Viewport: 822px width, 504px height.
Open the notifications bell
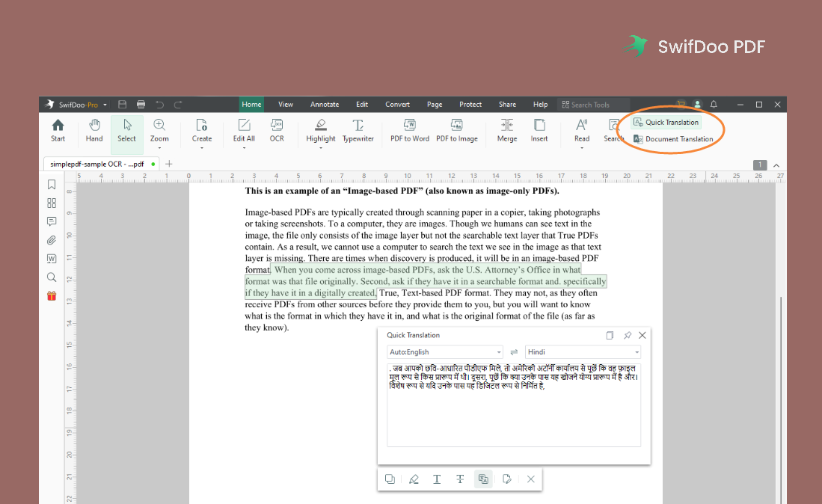tap(714, 104)
